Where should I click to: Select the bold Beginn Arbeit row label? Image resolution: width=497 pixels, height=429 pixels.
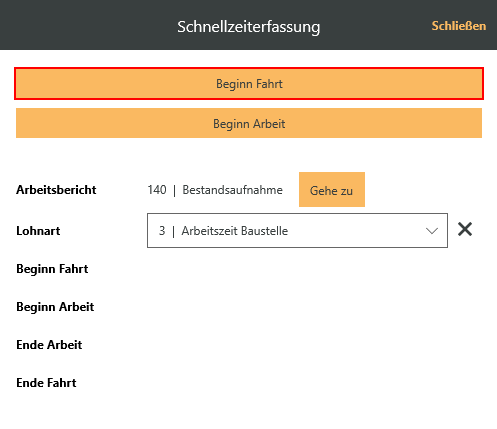point(55,307)
